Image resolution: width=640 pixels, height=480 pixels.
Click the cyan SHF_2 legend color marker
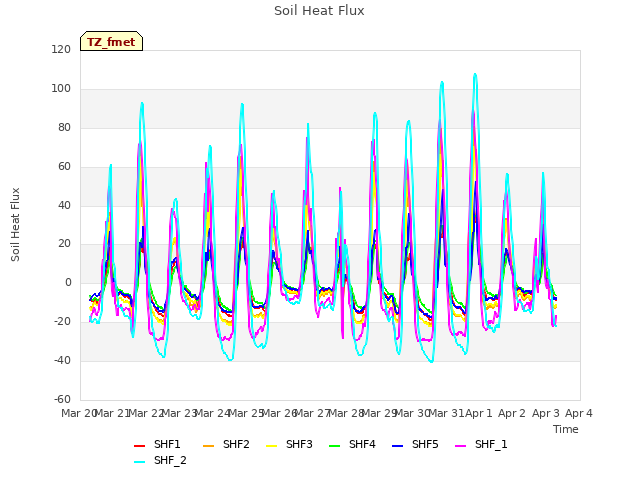coord(140,462)
